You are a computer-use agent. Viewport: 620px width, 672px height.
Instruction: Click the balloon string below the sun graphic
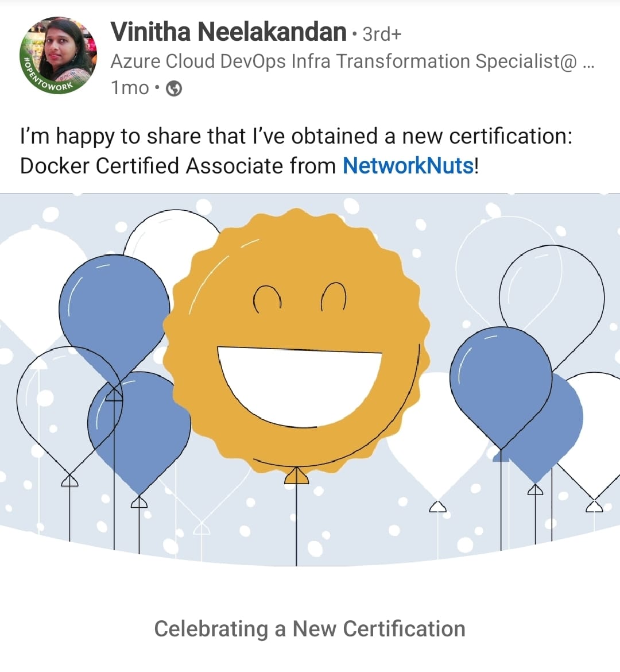point(296,528)
